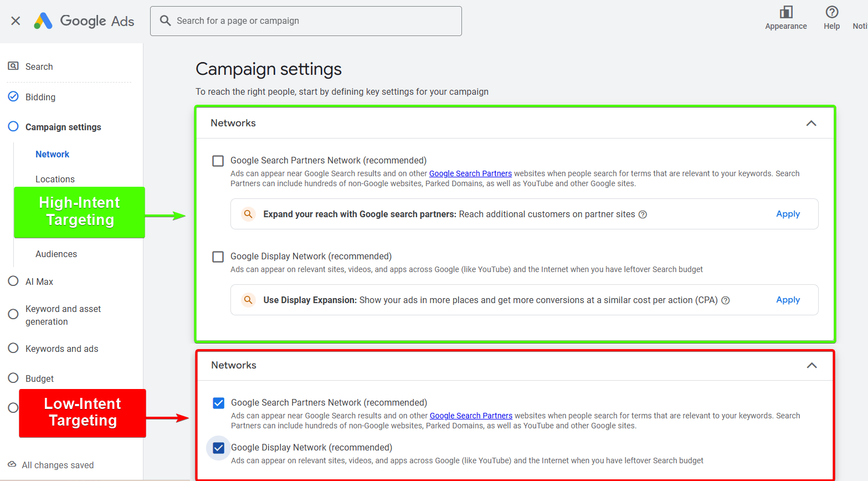Click the Appearance icon in the top bar
The image size is (868, 481).
click(785, 12)
